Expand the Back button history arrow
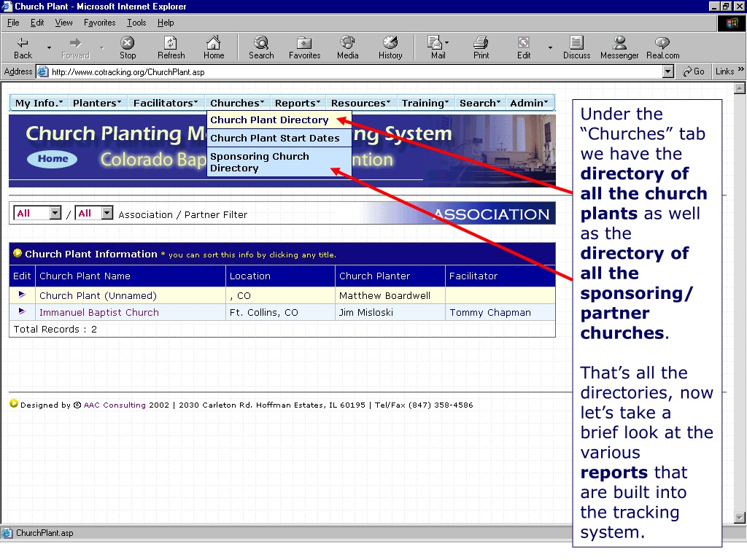 click(49, 47)
